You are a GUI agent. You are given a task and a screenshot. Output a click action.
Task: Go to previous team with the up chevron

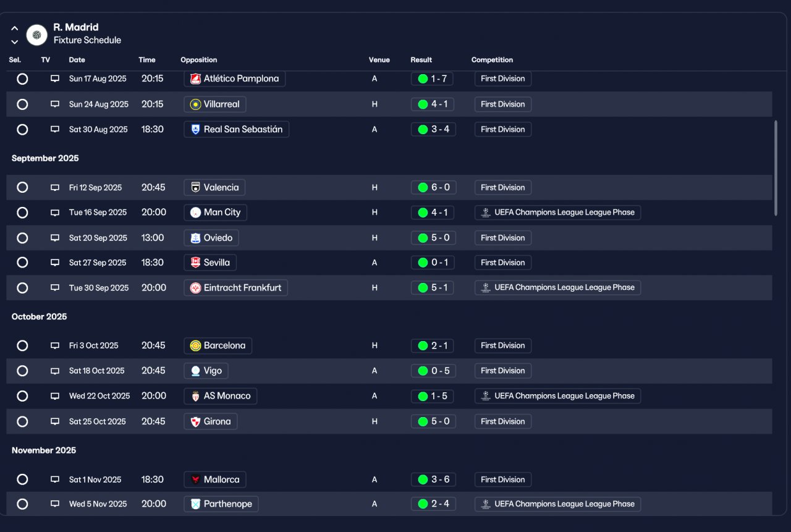15,28
